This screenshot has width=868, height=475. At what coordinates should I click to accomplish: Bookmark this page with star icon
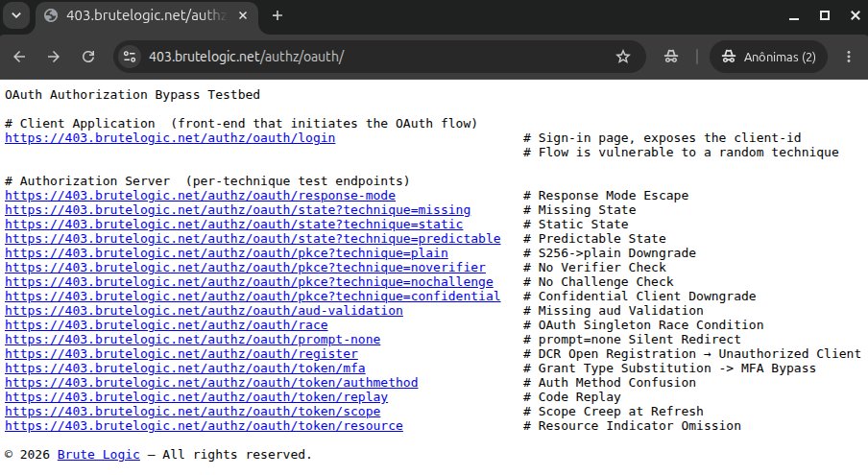coord(623,57)
